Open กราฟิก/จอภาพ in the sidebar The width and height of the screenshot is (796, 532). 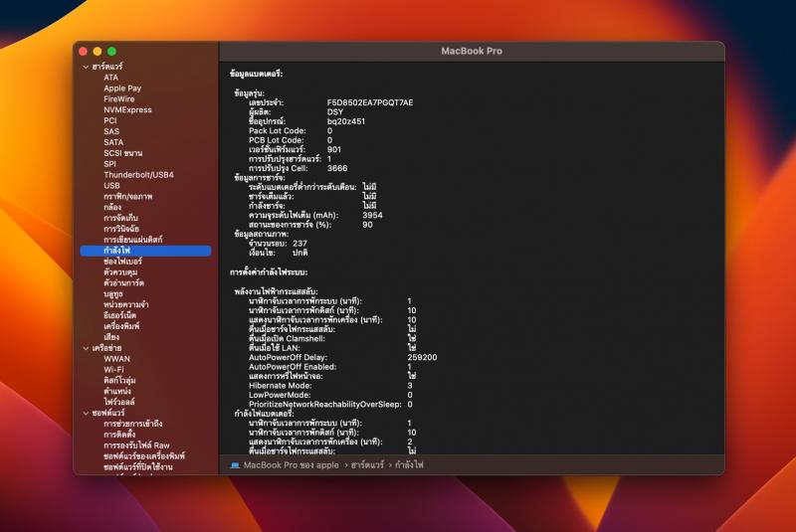(x=128, y=196)
